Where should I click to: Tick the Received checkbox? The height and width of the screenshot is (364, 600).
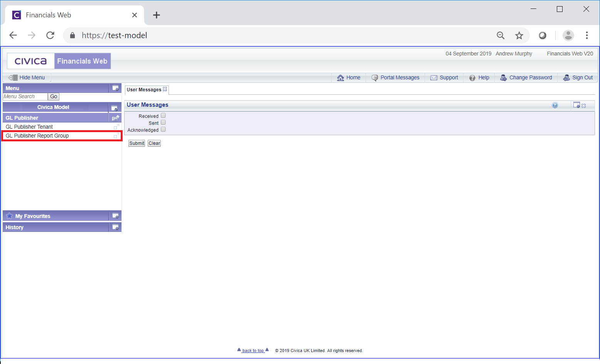point(163,115)
